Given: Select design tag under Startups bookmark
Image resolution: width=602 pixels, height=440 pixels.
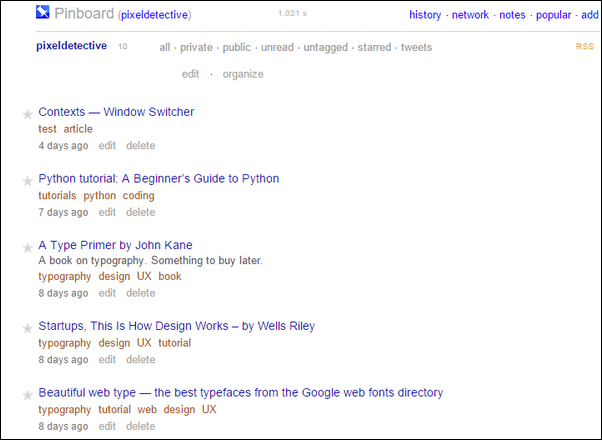Looking at the screenshot, I should (114, 343).
